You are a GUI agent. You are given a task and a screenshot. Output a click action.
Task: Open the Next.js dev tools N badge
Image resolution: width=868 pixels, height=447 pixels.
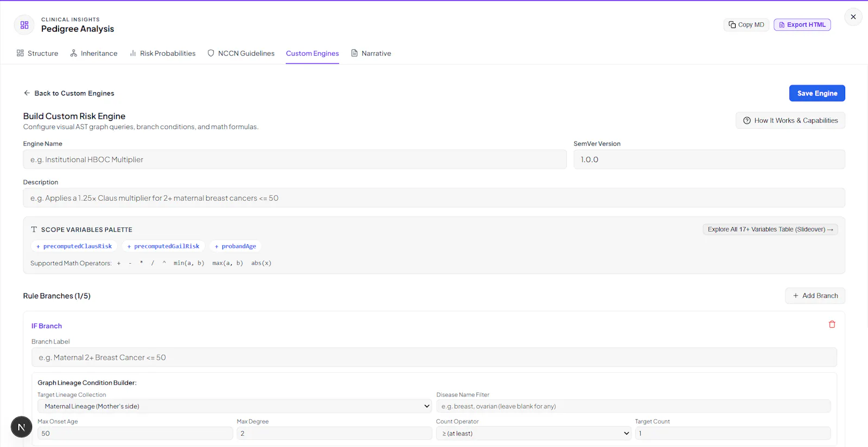(x=22, y=427)
